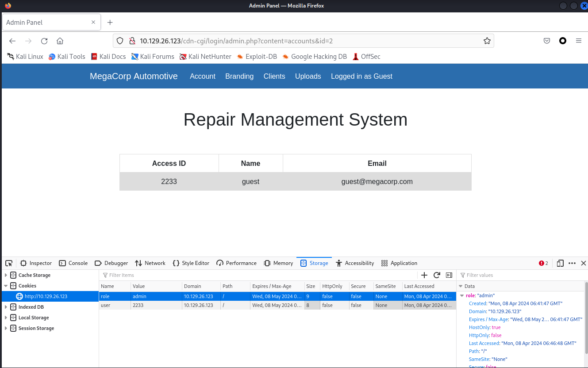The image size is (588, 368).
Task: Collapse the role admin details entry
Action: [x=462, y=295]
